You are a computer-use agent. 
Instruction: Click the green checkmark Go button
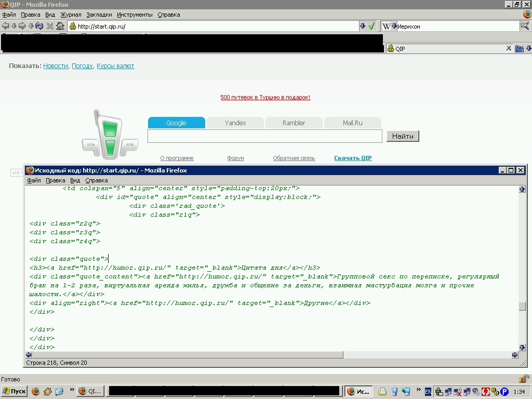tap(371, 26)
